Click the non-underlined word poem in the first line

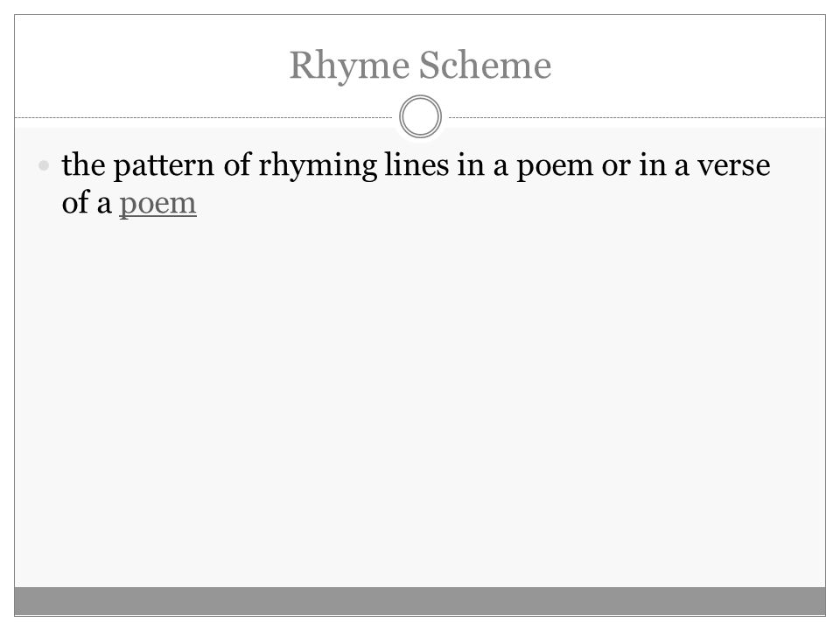click(x=555, y=167)
